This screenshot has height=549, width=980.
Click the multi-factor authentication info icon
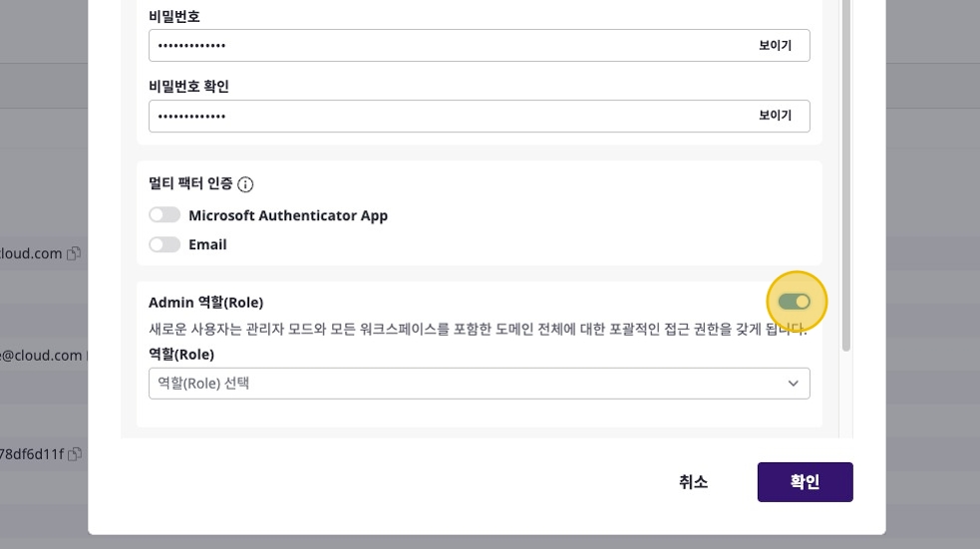(245, 184)
